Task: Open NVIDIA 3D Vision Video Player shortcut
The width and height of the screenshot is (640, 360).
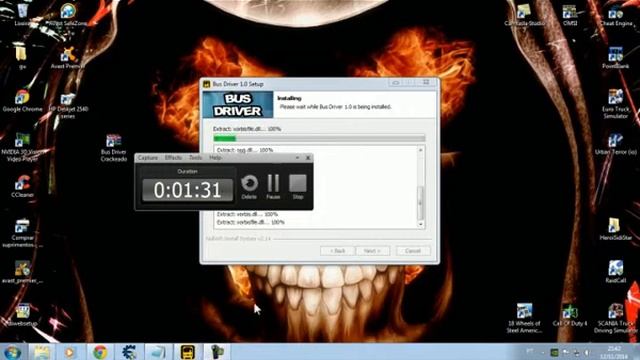Action: point(22,147)
